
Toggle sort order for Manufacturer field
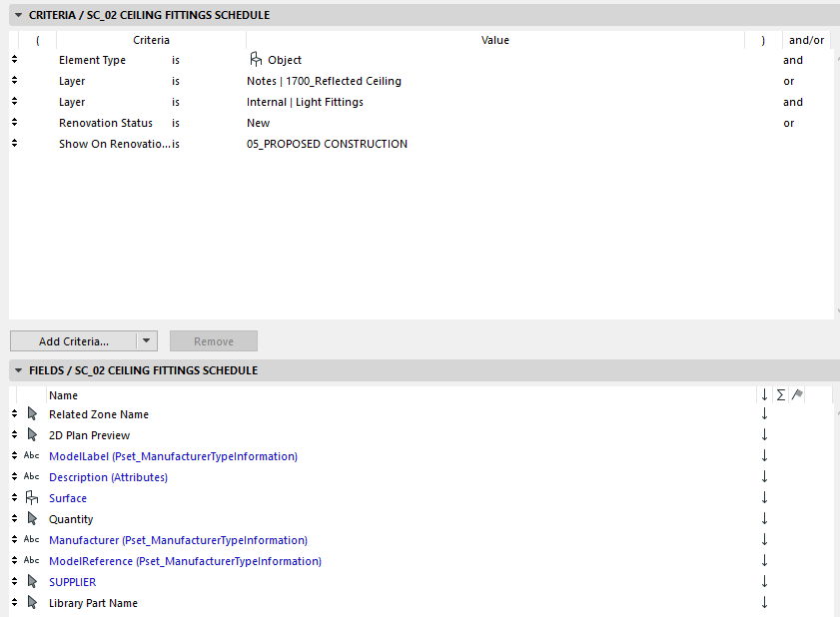[764, 539]
